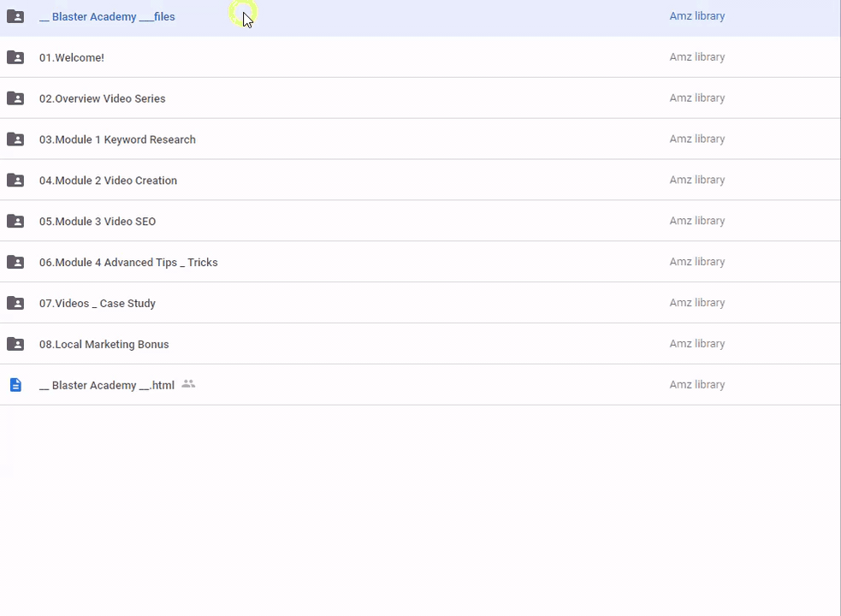Click Amz library owner in the 05.Module 3 row
The image size is (841, 616).
(696, 221)
